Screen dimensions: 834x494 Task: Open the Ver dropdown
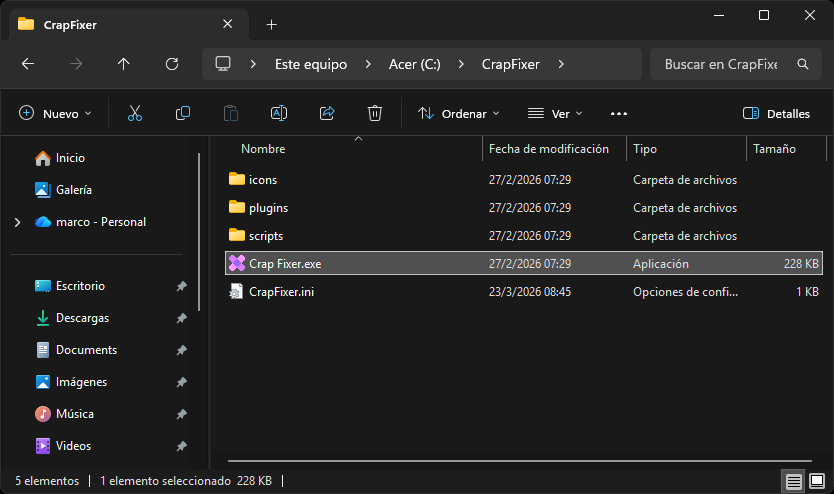click(x=555, y=113)
